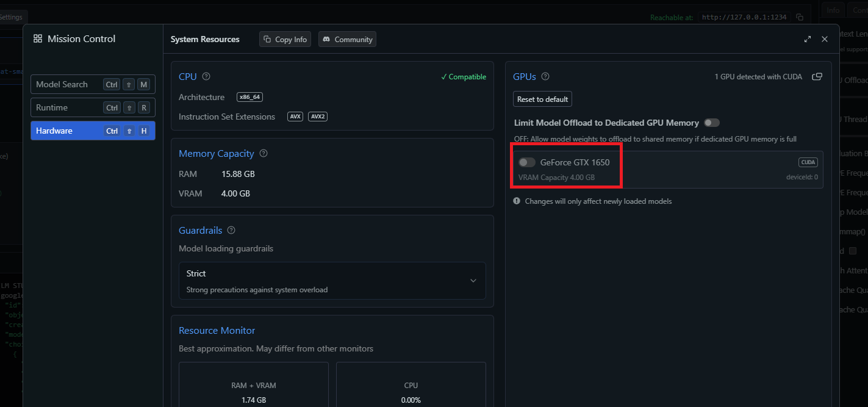Click the server URL http://127.0.0.1:1234
The width and height of the screenshot is (868, 407).
click(x=744, y=18)
